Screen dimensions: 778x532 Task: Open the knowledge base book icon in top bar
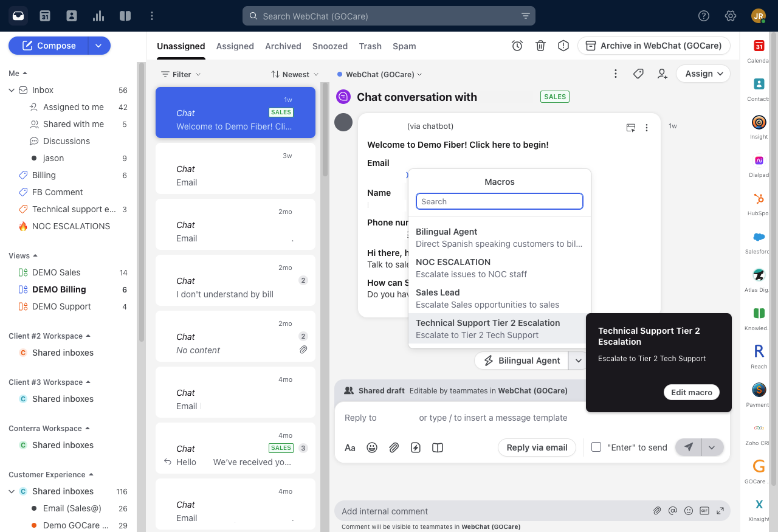point(125,16)
